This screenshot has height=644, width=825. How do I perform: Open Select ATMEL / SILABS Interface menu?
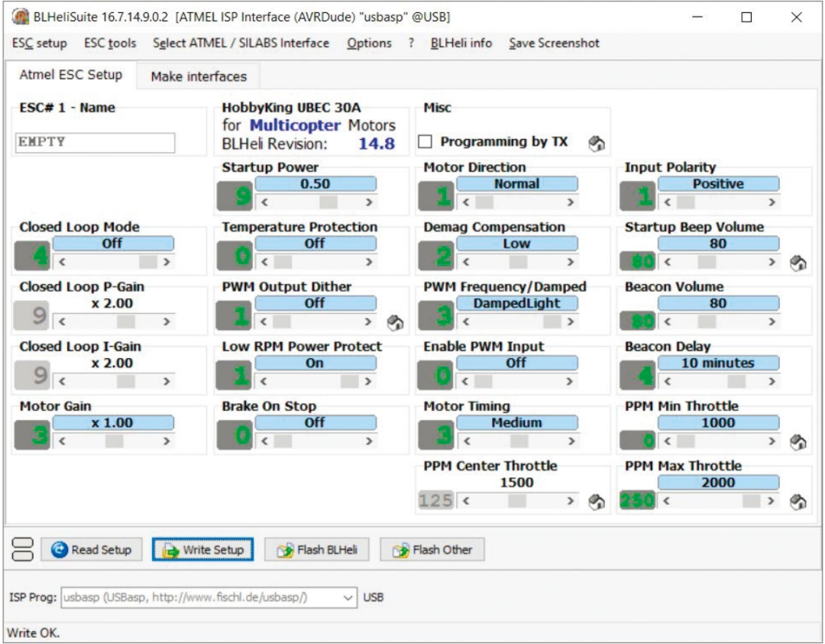tap(241, 43)
